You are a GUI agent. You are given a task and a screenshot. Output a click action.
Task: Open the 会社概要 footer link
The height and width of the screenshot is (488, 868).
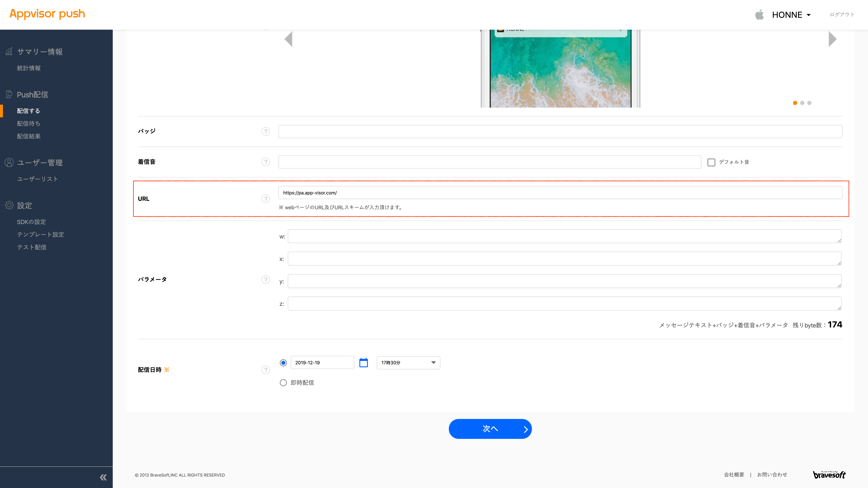(x=734, y=474)
